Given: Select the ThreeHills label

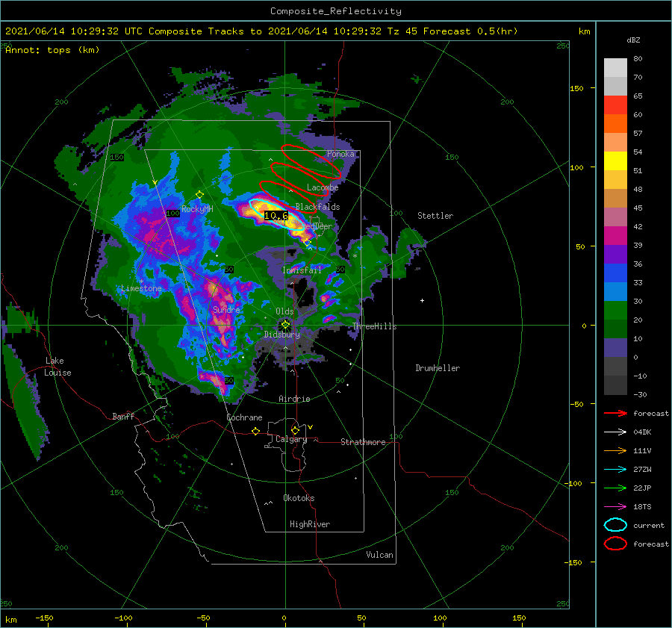Looking at the screenshot, I should tap(375, 326).
